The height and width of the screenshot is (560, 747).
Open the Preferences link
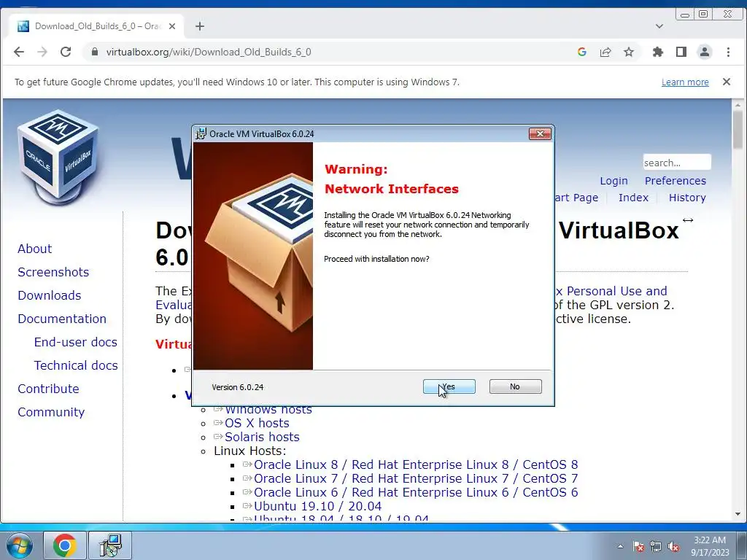(675, 181)
